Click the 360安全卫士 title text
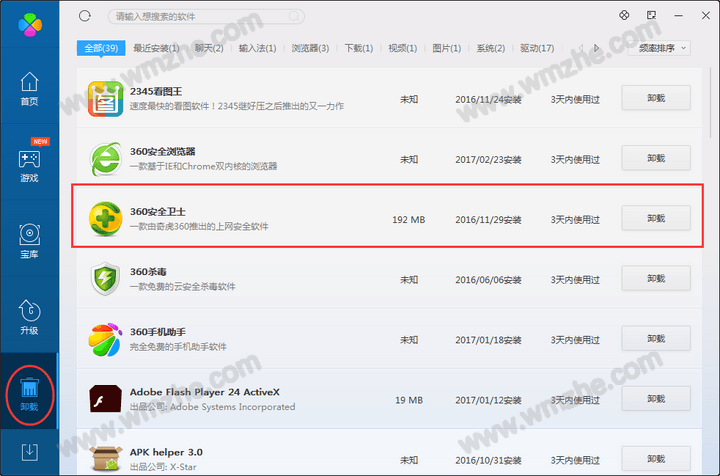This screenshot has width=720, height=476. (x=158, y=212)
